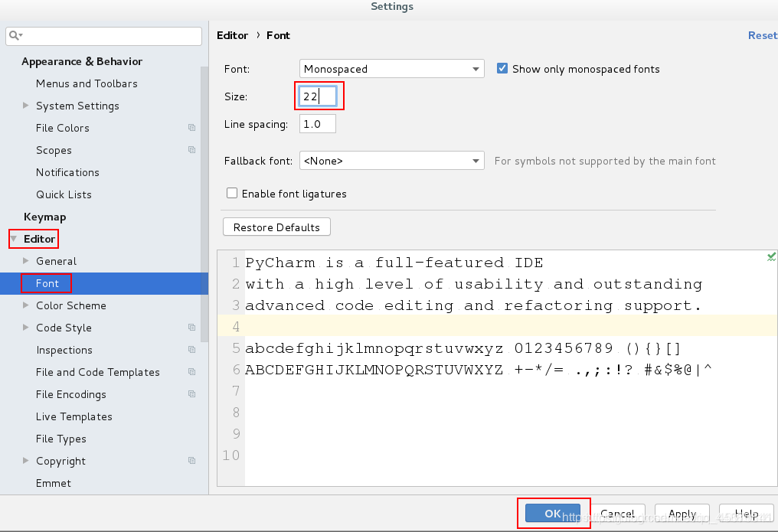Click the Line spacing input field
The width and height of the screenshot is (778, 532).
point(318,124)
